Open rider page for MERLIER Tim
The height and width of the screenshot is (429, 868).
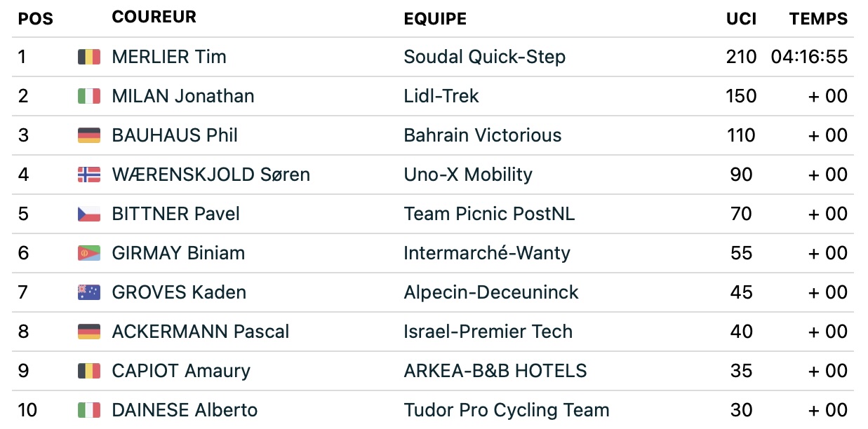(x=169, y=57)
